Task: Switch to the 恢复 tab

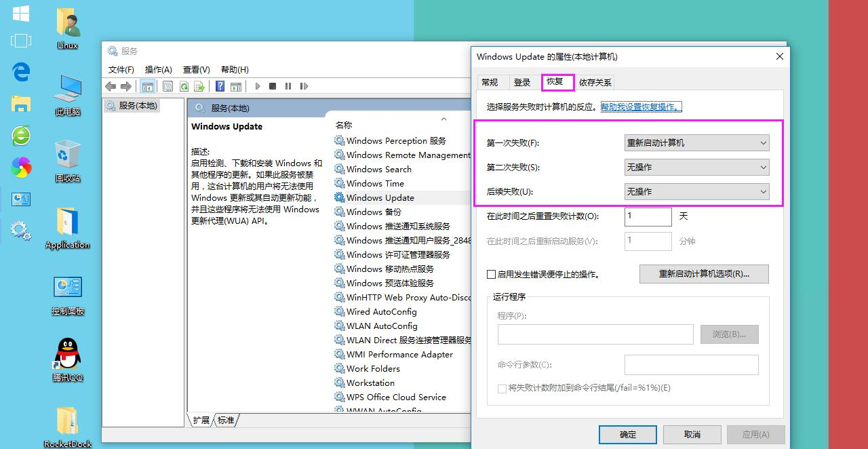Action: (555, 81)
